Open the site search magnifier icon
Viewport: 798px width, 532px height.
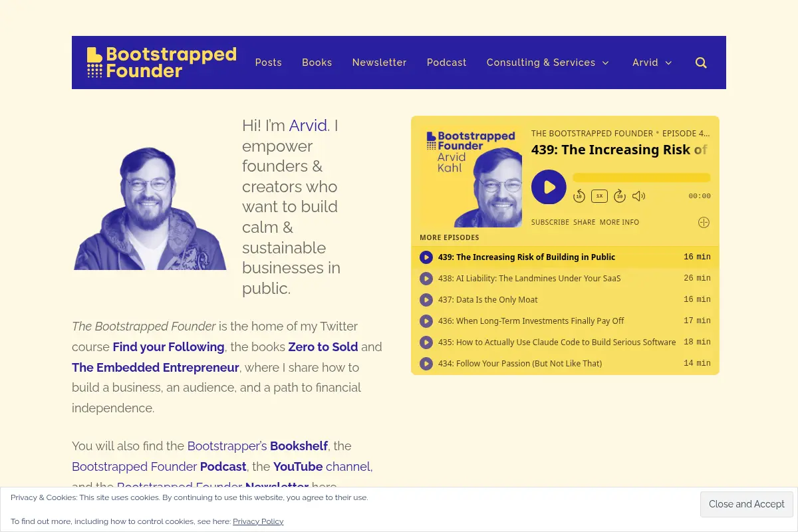coord(701,63)
